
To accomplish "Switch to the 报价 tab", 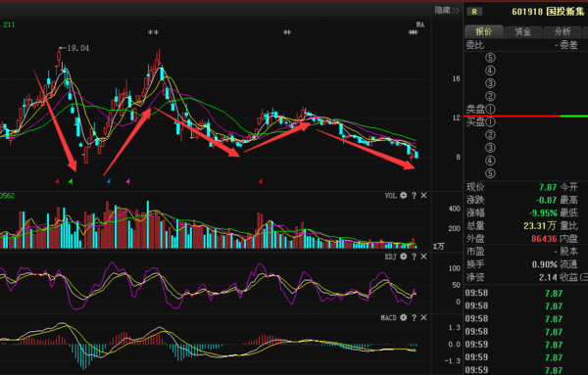I will (484, 31).
